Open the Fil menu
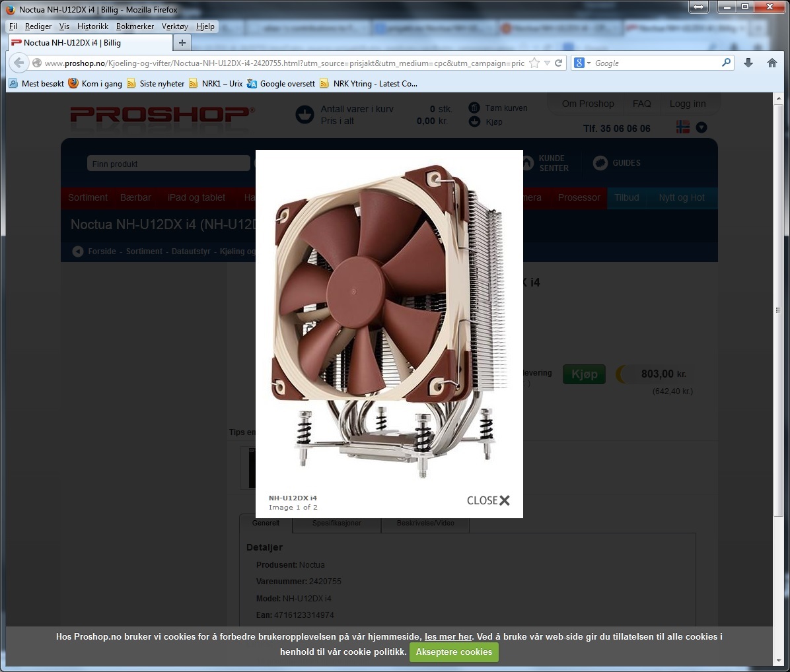The image size is (790, 672). pyautogui.click(x=13, y=26)
